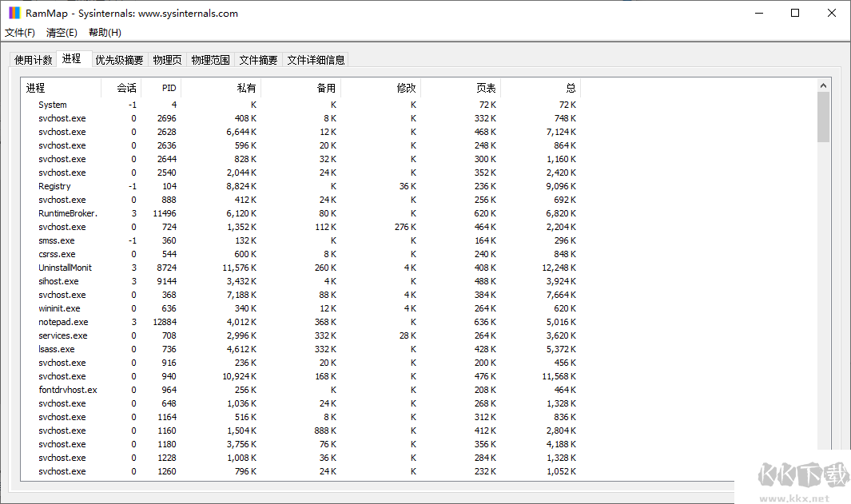Viewport: 851px width, 504px height.
Task: Select the notepad.exe process row
Action: (62, 321)
